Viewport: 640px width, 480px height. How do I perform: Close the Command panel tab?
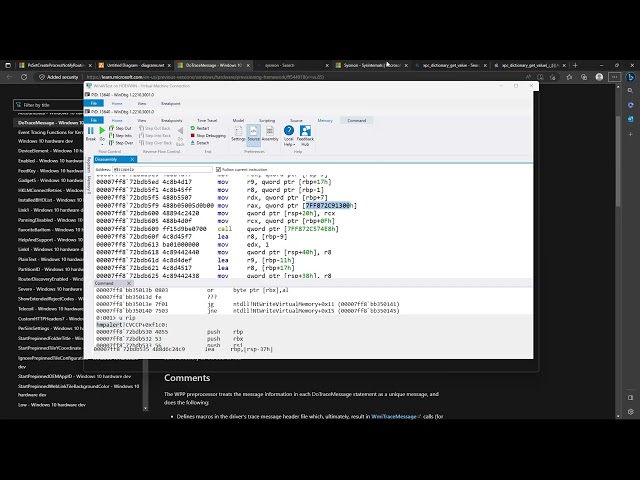(129, 283)
